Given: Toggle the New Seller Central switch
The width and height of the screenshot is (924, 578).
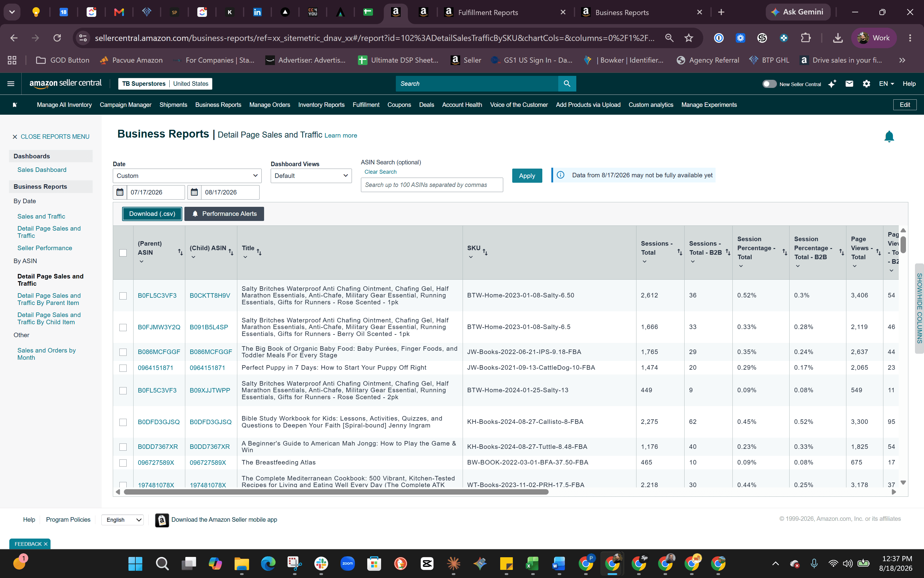Looking at the screenshot, I should point(769,84).
